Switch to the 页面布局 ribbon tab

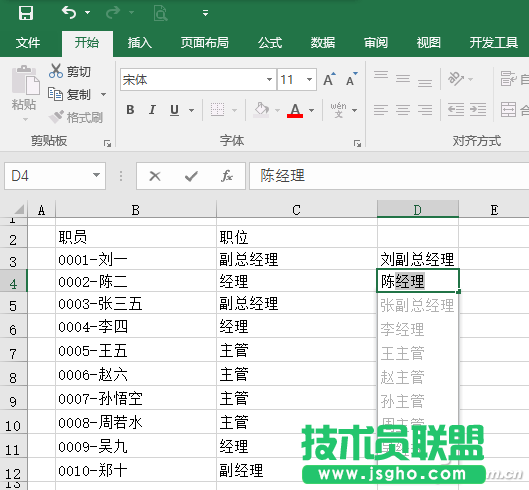pyautogui.click(x=205, y=43)
